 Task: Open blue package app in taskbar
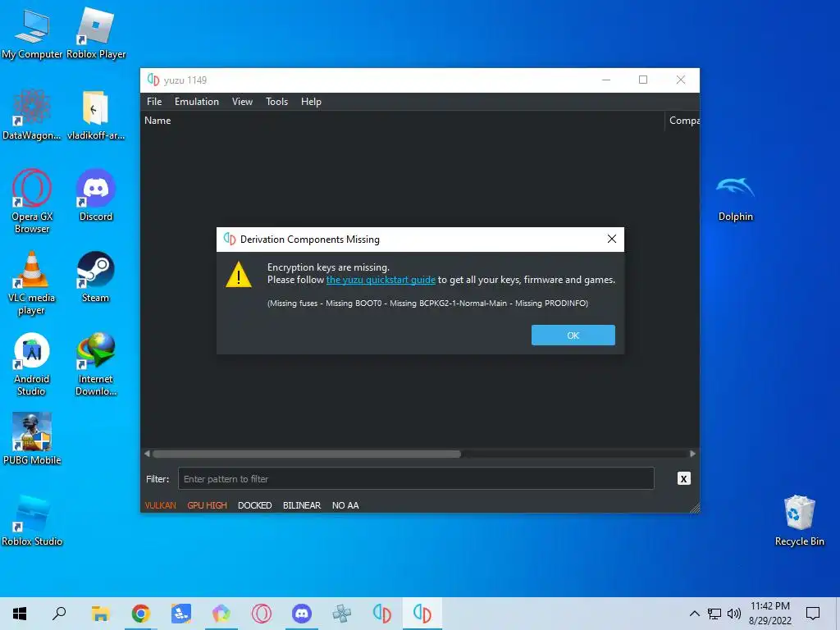pyautogui.click(x=180, y=614)
